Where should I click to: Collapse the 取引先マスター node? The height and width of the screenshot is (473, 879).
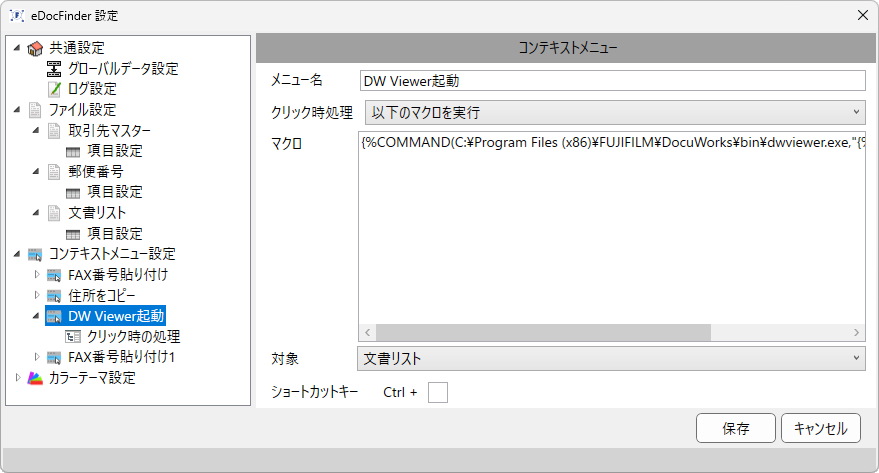tap(36, 130)
